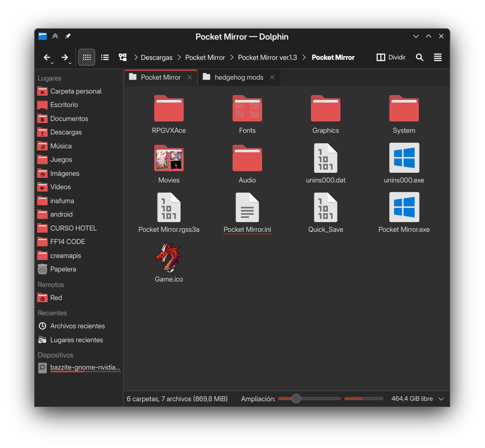The height and width of the screenshot is (448, 485).
Task: Open the search tool
Action: (x=419, y=57)
